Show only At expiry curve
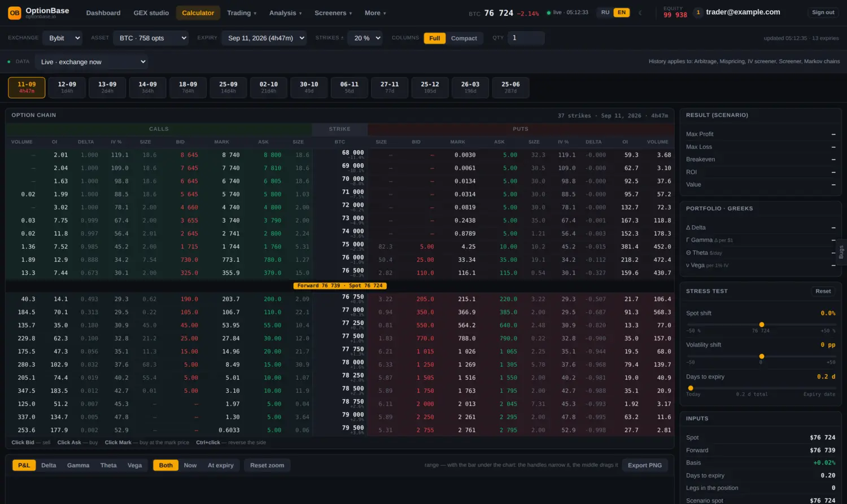 tap(221, 466)
